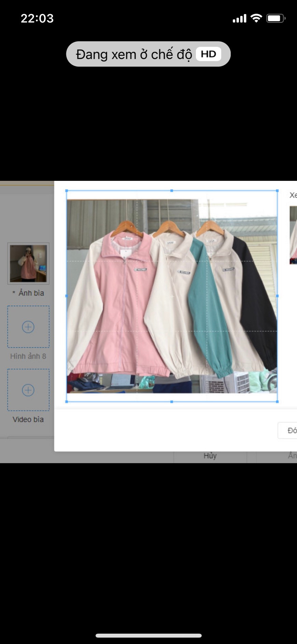Click the right-middle crop handle
This screenshot has height=644, width=297.
[x=277, y=296]
